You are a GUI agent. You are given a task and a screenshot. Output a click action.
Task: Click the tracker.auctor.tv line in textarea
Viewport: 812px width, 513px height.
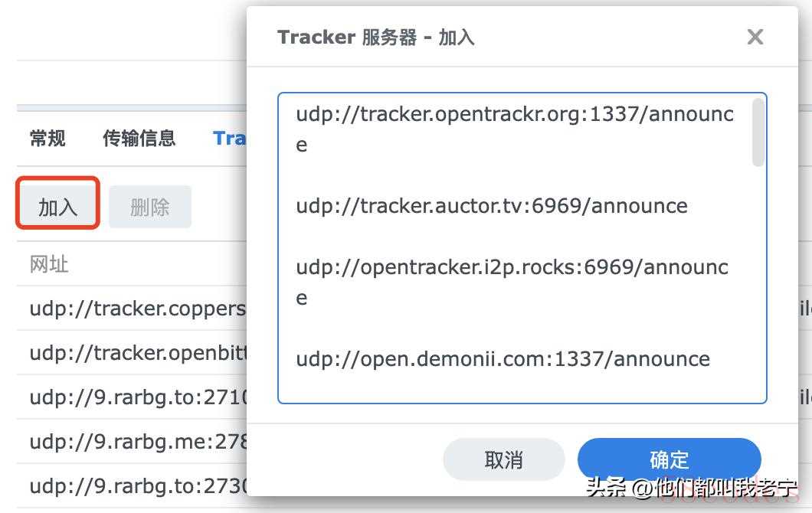click(492, 206)
